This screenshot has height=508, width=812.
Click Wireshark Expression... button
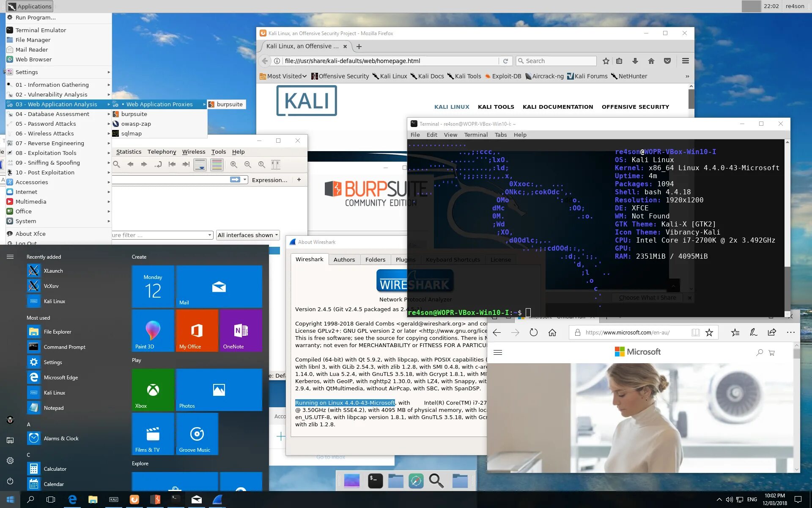point(269,180)
